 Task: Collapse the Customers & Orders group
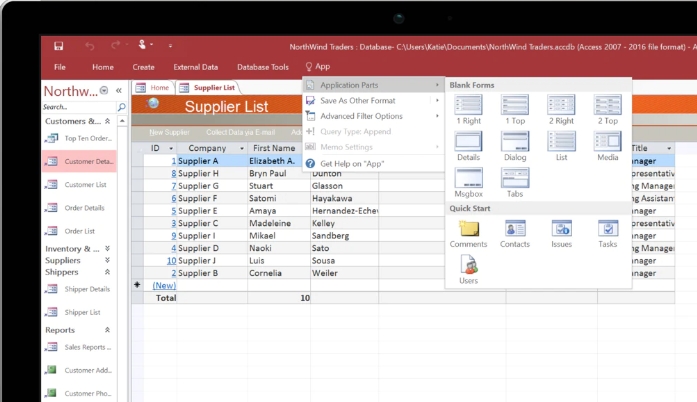pyautogui.click(x=107, y=121)
